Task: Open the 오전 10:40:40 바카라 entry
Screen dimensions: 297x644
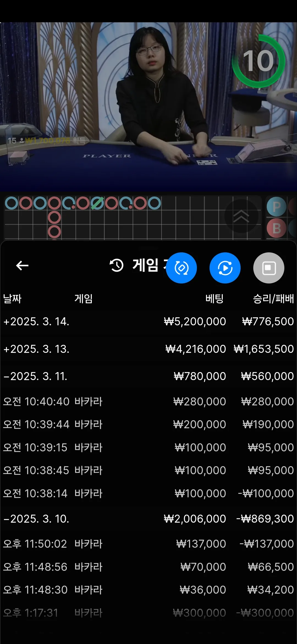Action: point(148,402)
